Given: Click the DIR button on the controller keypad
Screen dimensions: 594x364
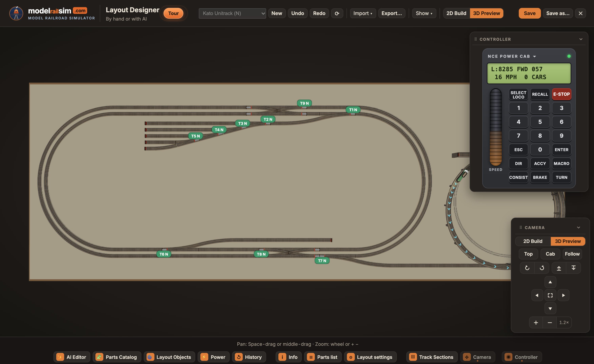Looking at the screenshot, I should coord(518,164).
